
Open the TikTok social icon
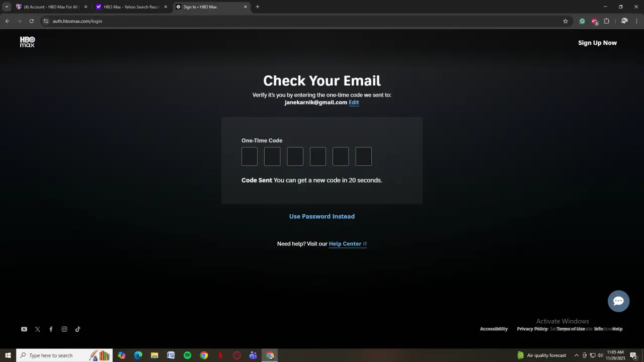coord(77,329)
